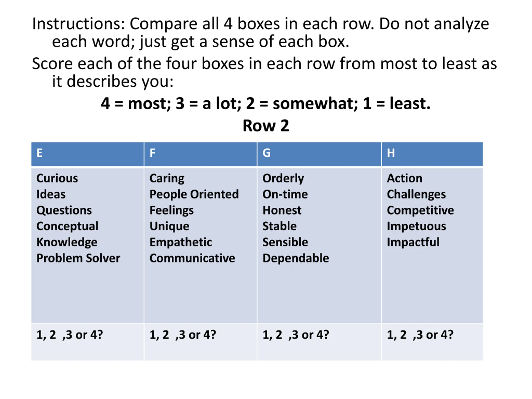Select the score cell under column G
The height and width of the screenshot is (399, 532).
tap(319, 341)
